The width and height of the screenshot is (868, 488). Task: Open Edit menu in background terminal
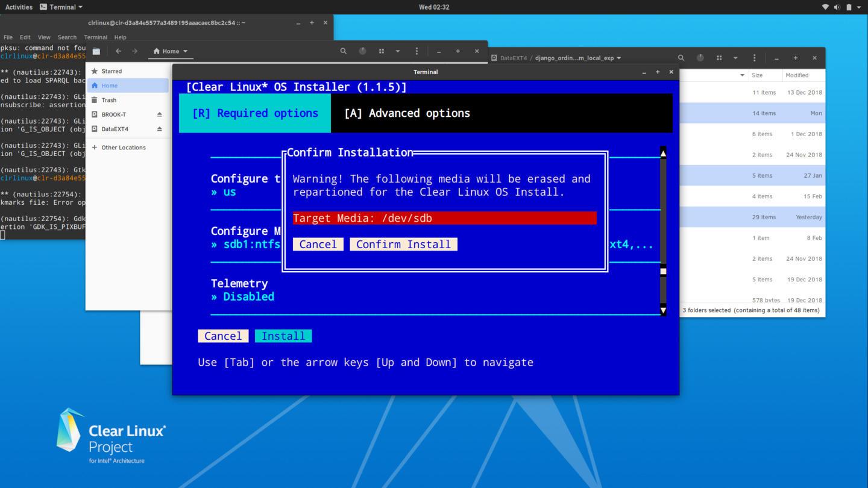(x=25, y=37)
